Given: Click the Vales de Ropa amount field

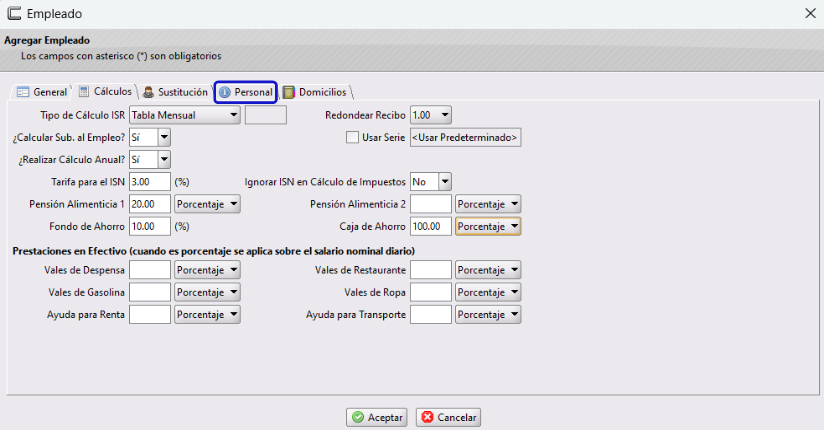Looking at the screenshot, I should pyautogui.click(x=430, y=292).
